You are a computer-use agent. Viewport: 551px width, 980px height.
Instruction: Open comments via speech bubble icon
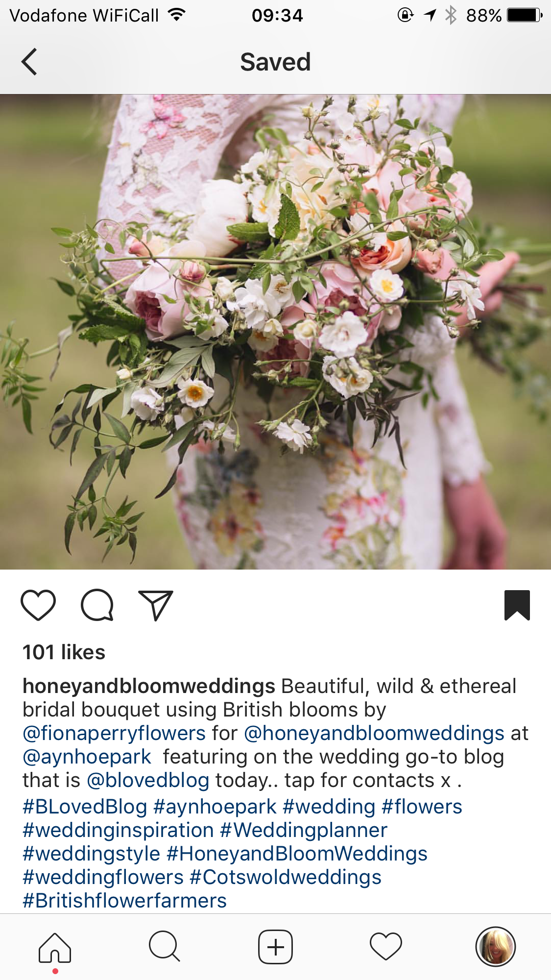[97, 605]
